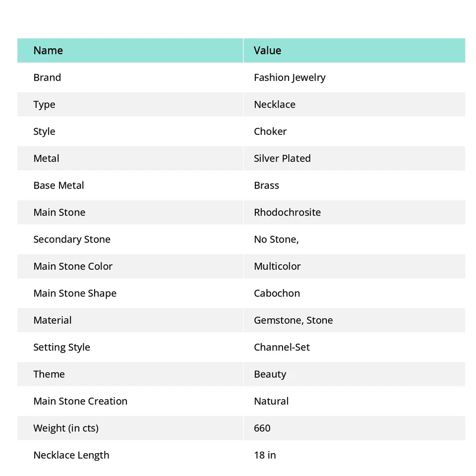476x476 pixels.
Task: Click the Name column header
Action: (48, 51)
